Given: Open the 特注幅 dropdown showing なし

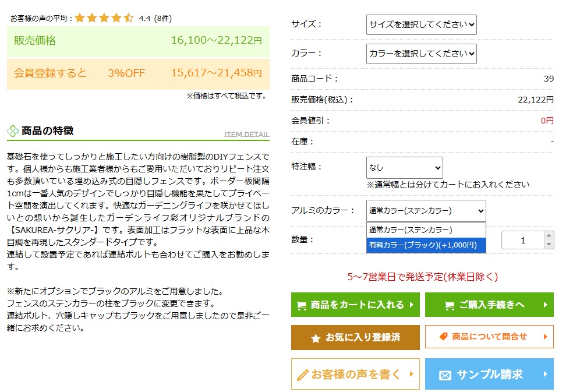Looking at the screenshot, I should [404, 168].
